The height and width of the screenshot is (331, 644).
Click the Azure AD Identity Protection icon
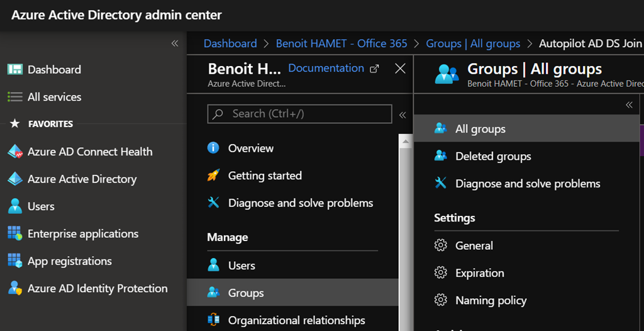point(14,289)
